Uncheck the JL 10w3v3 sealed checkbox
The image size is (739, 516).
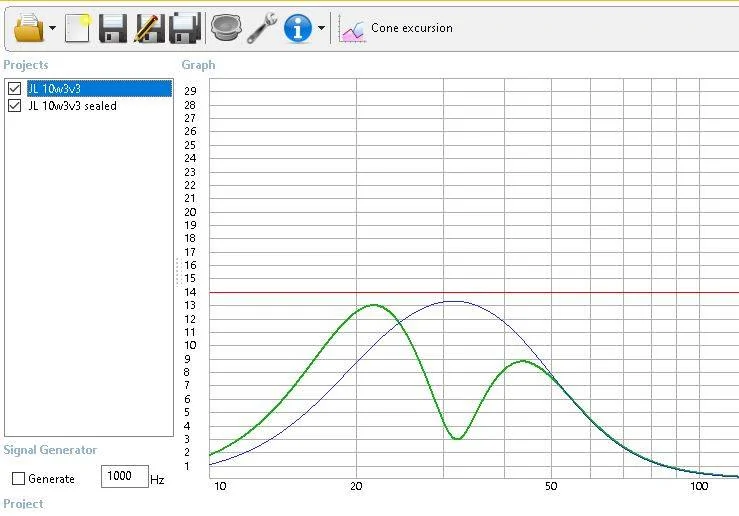pos(15,106)
